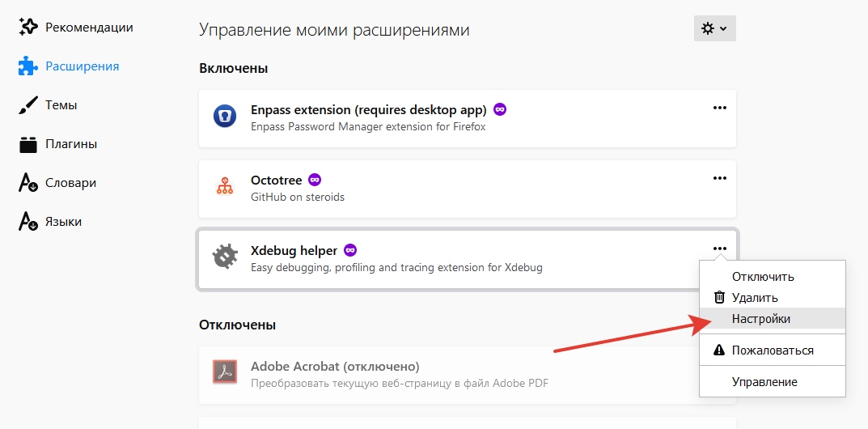
Task: Open more options menu for Octotree
Action: [720, 178]
